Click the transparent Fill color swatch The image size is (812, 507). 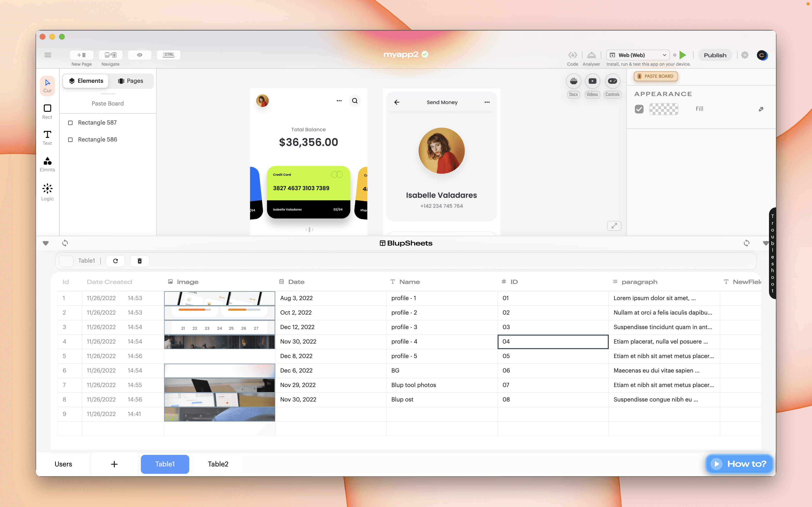pos(663,109)
